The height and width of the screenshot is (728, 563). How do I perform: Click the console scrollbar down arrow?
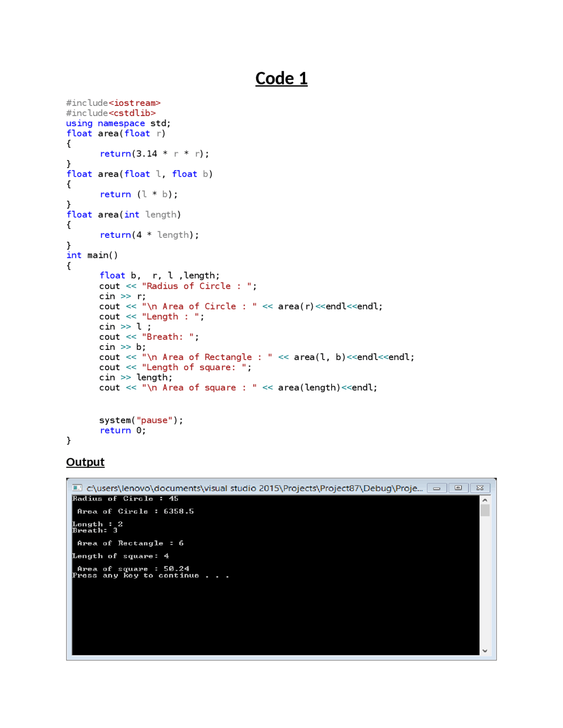[485, 651]
